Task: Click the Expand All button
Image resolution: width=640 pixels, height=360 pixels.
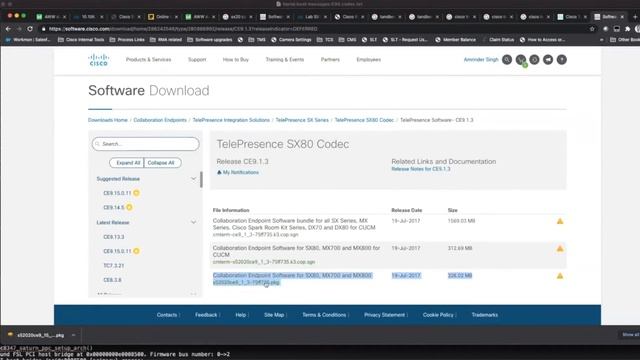Action: coord(127,162)
